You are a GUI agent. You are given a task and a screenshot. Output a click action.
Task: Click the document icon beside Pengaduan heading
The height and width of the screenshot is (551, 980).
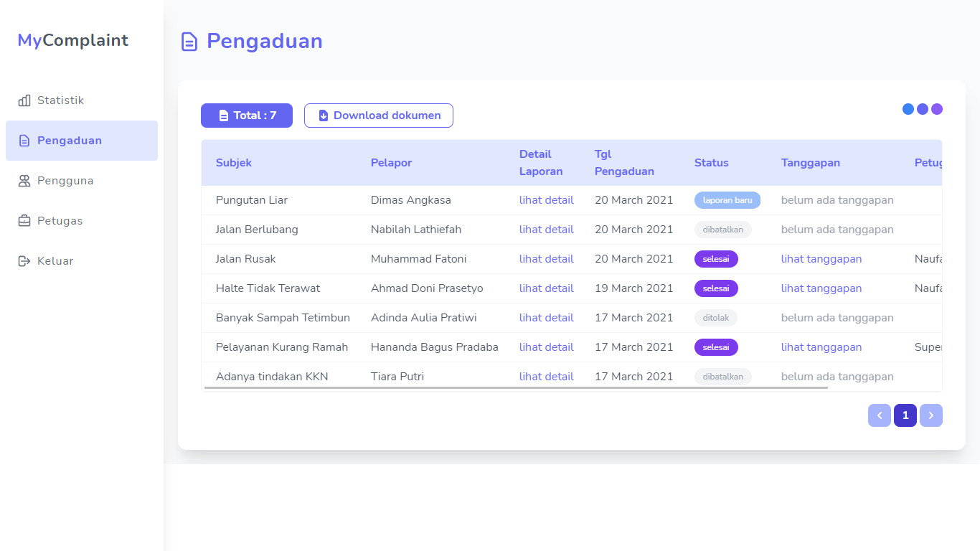pyautogui.click(x=189, y=42)
